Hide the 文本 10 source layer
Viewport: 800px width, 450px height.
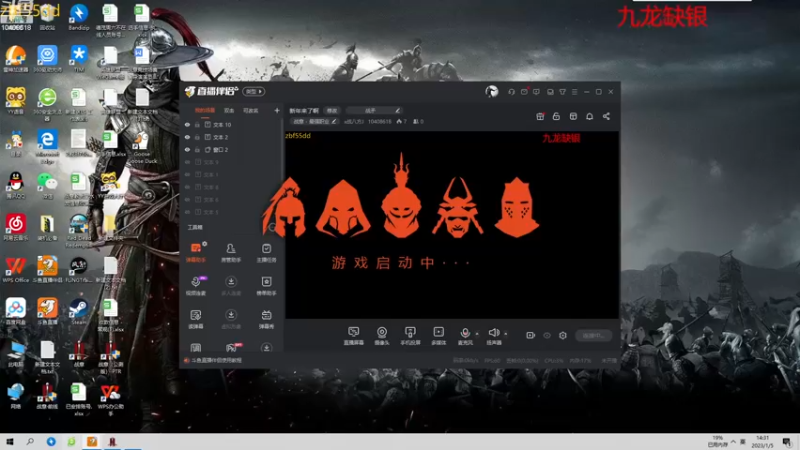tap(187, 124)
